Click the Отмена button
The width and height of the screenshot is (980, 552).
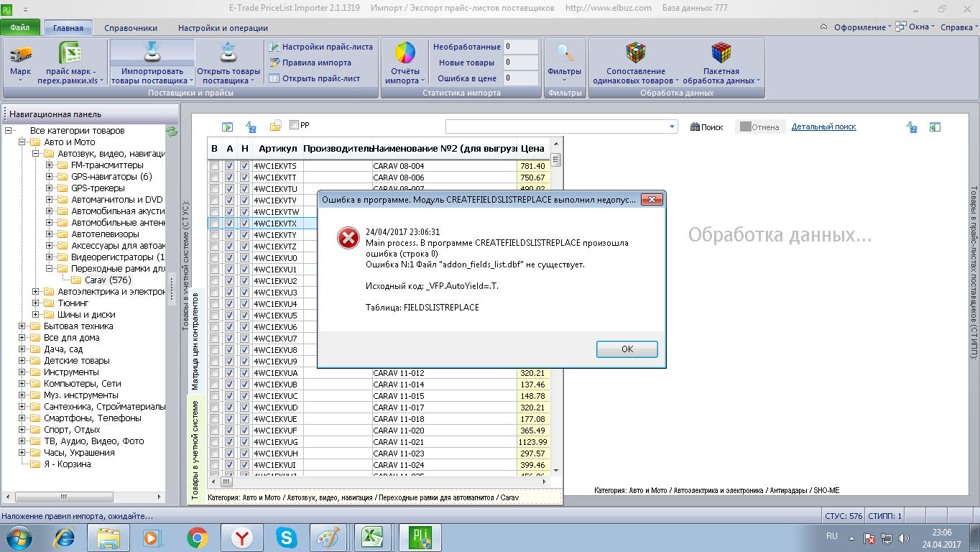coord(759,127)
